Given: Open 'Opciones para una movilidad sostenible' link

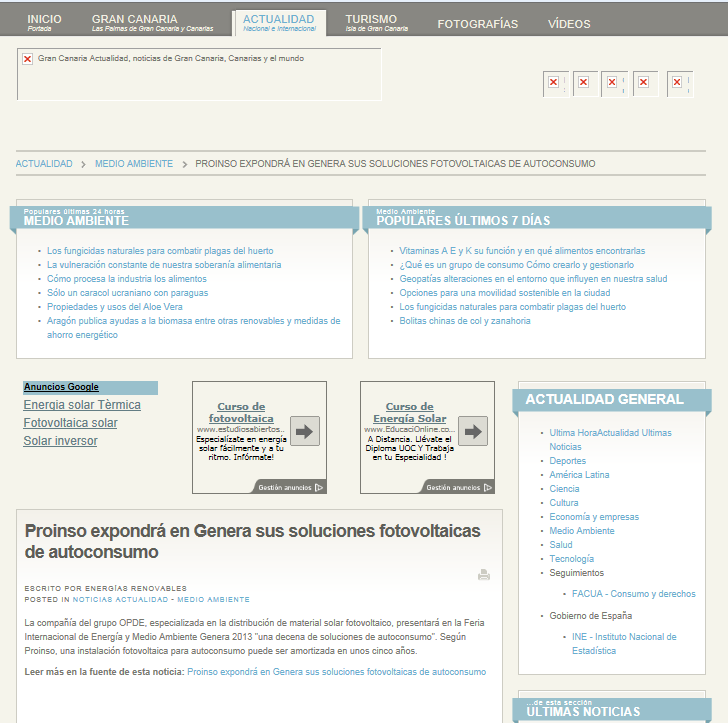Looking at the screenshot, I should coord(505,293).
